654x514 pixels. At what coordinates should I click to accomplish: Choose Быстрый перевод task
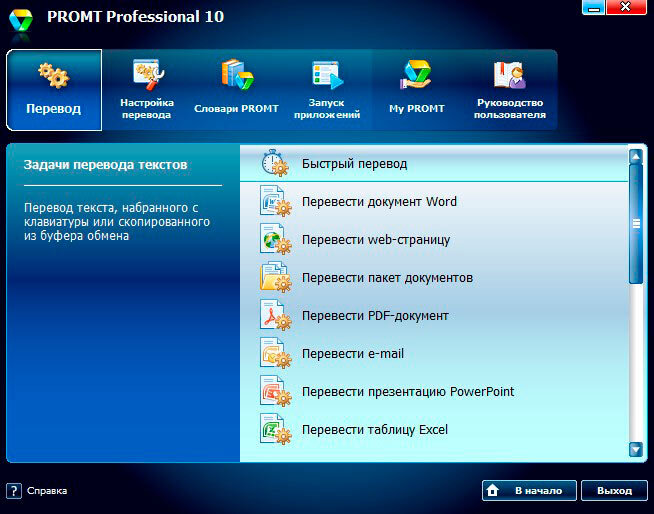pos(434,164)
